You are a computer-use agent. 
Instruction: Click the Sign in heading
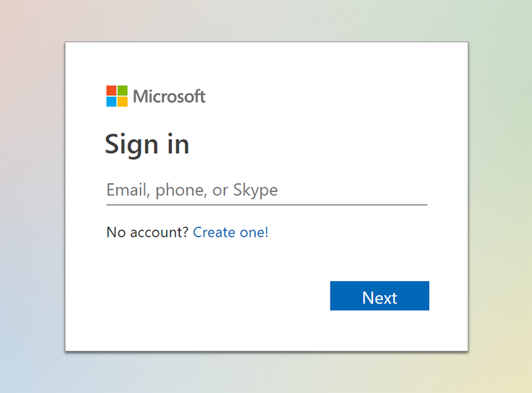point(147,144)
